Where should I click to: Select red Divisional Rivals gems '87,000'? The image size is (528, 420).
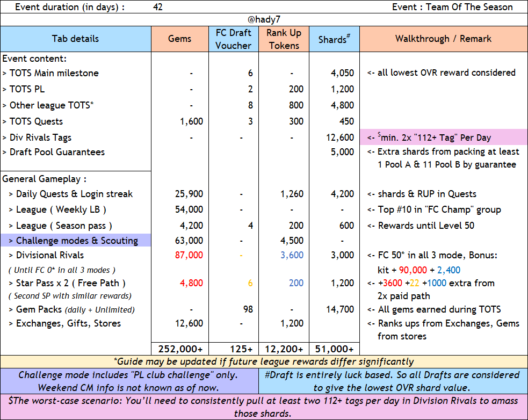(x=189, y=255)
